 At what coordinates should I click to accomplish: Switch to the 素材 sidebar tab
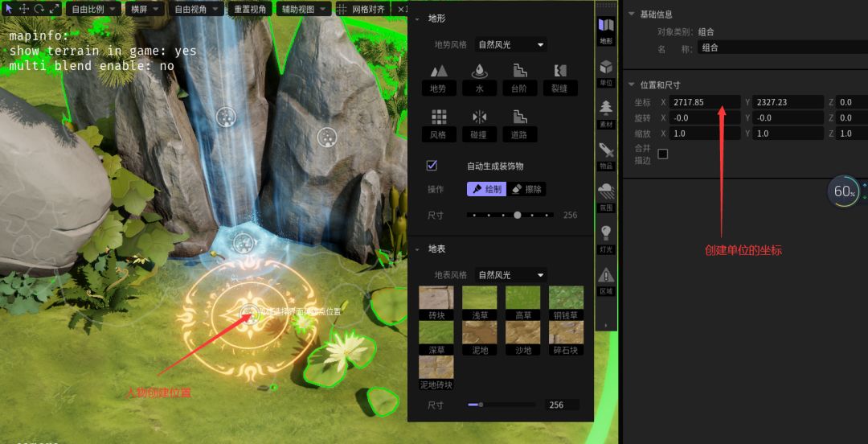pos(606,114)
